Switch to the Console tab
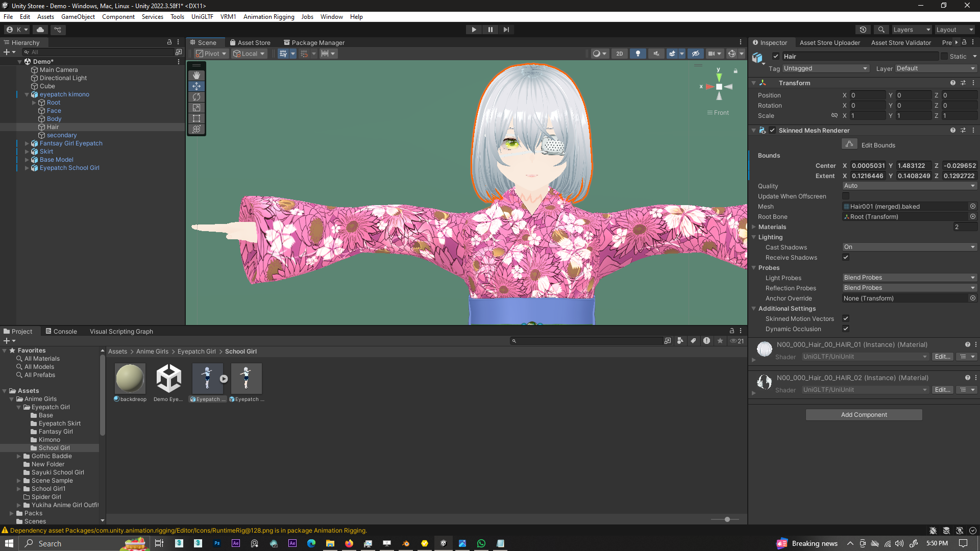980x551 pixels. pyautogui.click(x=61, y=331)
